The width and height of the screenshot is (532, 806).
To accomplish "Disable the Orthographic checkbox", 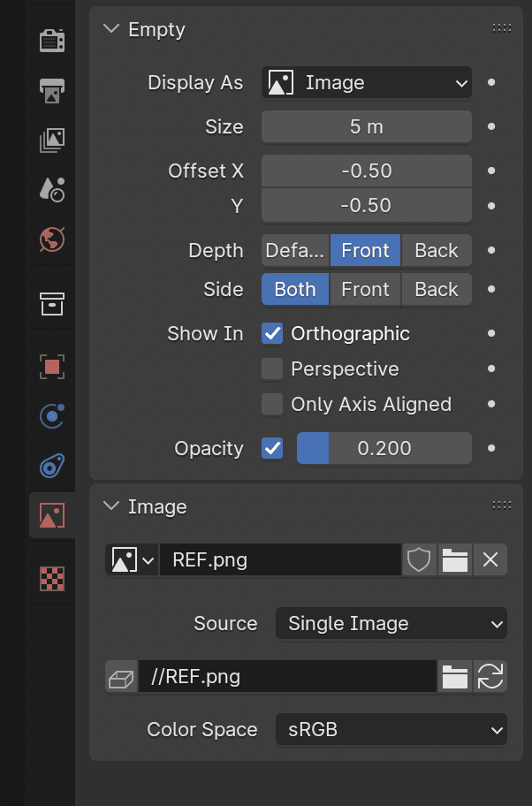I will coord(272,333).
